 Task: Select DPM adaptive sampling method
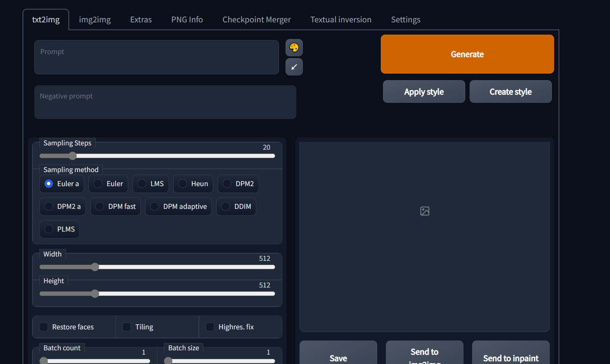click(154, 206)
